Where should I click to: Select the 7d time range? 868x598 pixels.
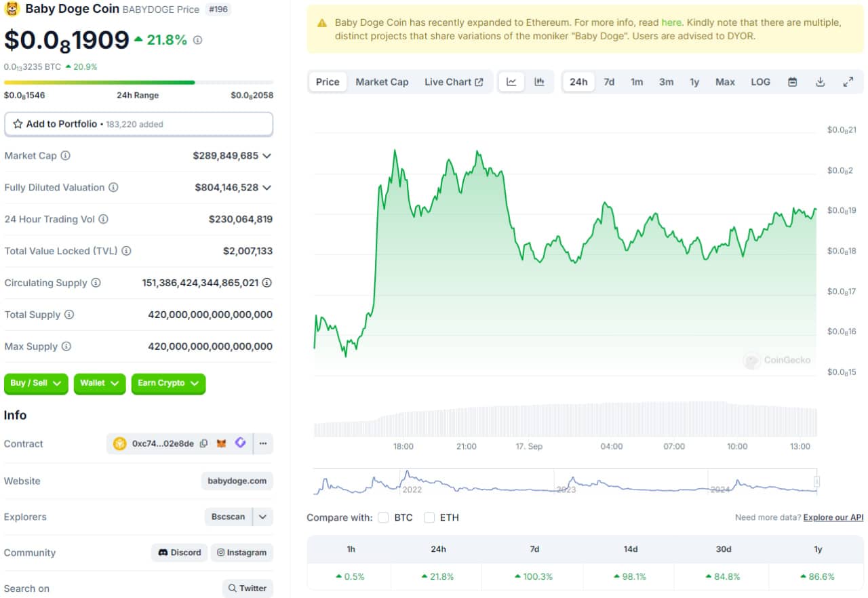[x=609, y=82]
